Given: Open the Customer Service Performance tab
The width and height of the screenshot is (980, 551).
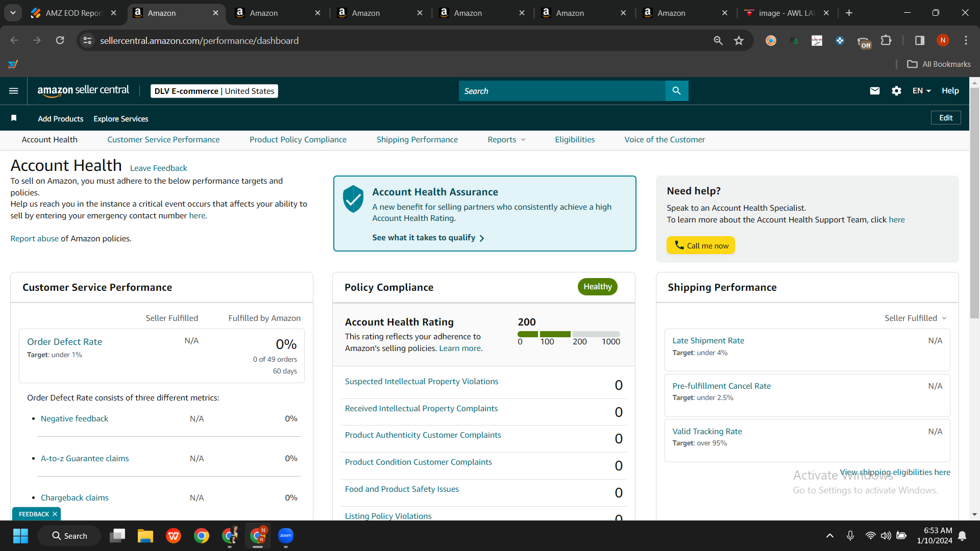Looking at the screenshot, I should [163, 140].
